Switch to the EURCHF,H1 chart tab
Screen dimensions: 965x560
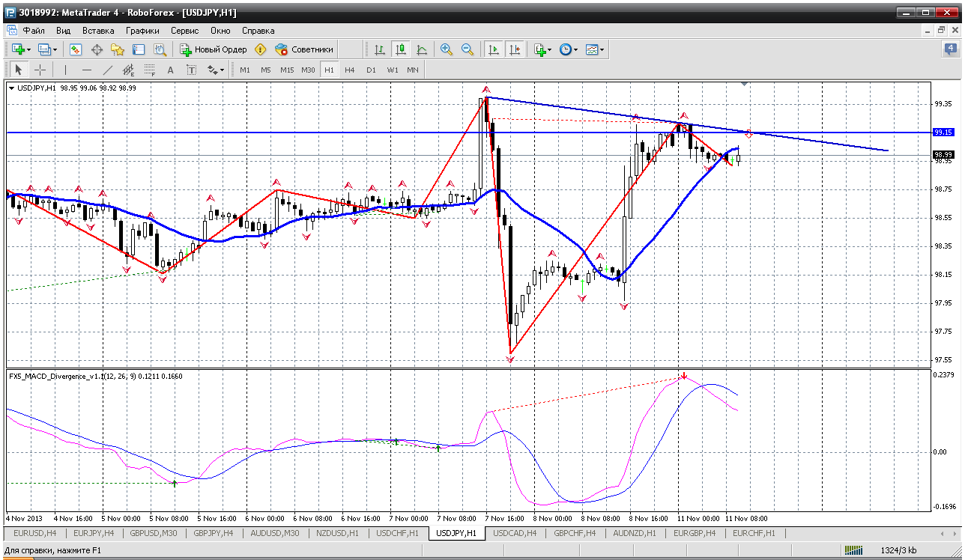click(x=754, y=533)
